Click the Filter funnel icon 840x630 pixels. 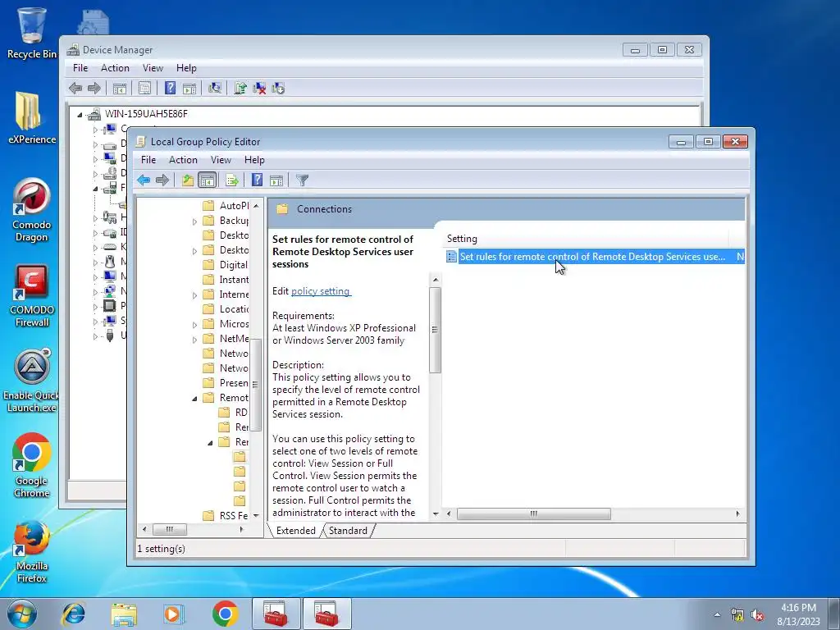pos(302,180)
